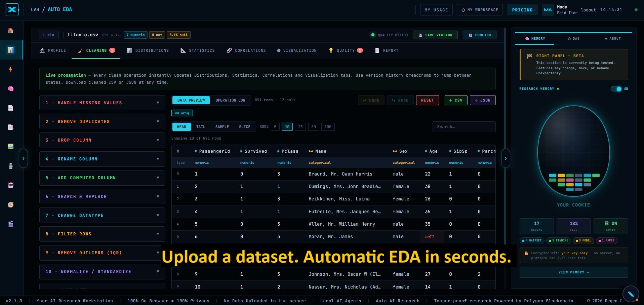This screenshot has width=644, height=305.
Task: Expand the FILTER ROWS operation panel
Action: (102, 234)
